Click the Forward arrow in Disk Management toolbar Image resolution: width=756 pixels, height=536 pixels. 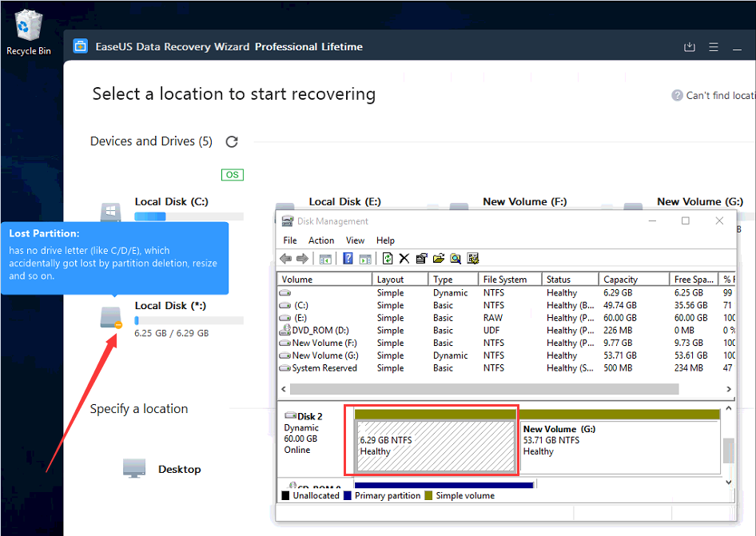[x=302, y=258]
